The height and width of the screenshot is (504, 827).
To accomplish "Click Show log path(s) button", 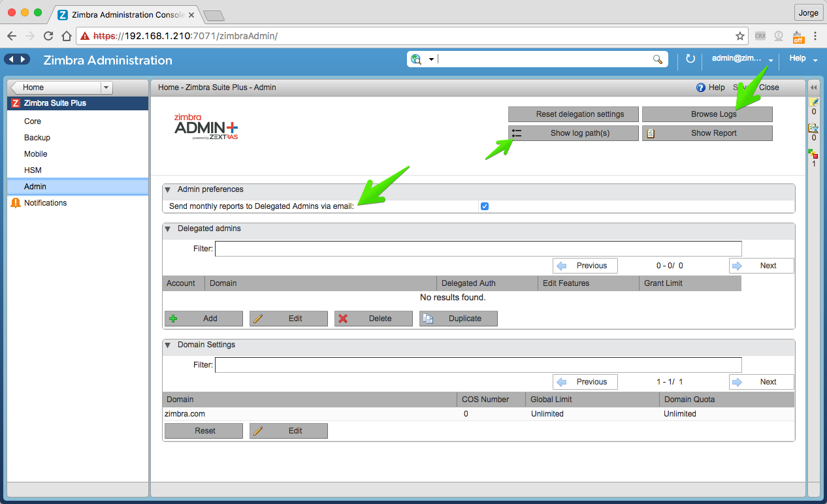I will tap(574, 133).
